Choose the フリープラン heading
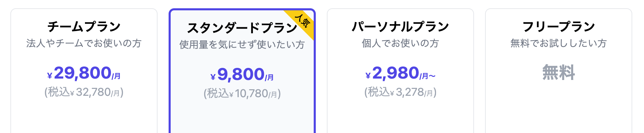The width and height of the screenshot is (644, 133). point(559,27)
